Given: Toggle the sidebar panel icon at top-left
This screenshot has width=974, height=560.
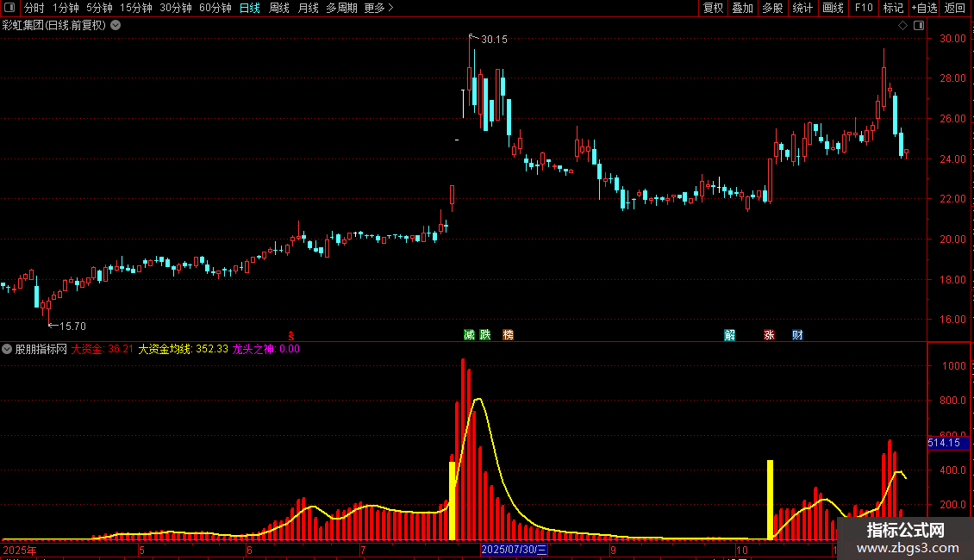Looking at the screenshot, I should pyautogui.click(x=9, y=8).
